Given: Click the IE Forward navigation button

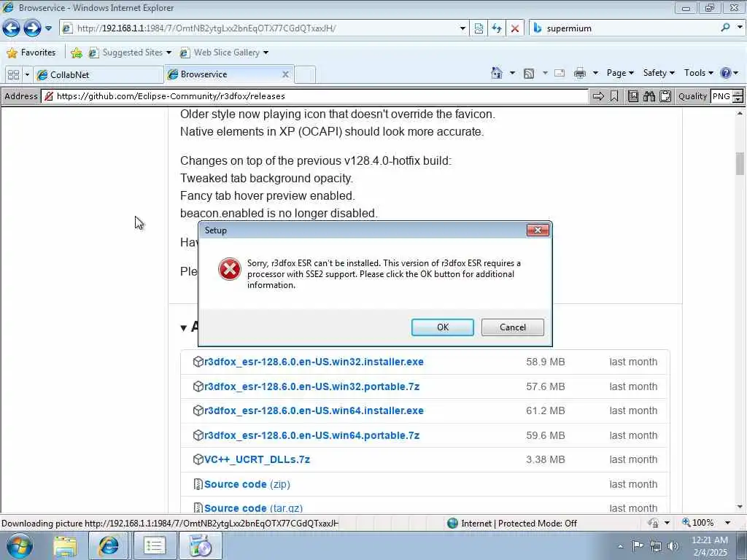Looking at the screenshot, I should [x=32, y=28].
